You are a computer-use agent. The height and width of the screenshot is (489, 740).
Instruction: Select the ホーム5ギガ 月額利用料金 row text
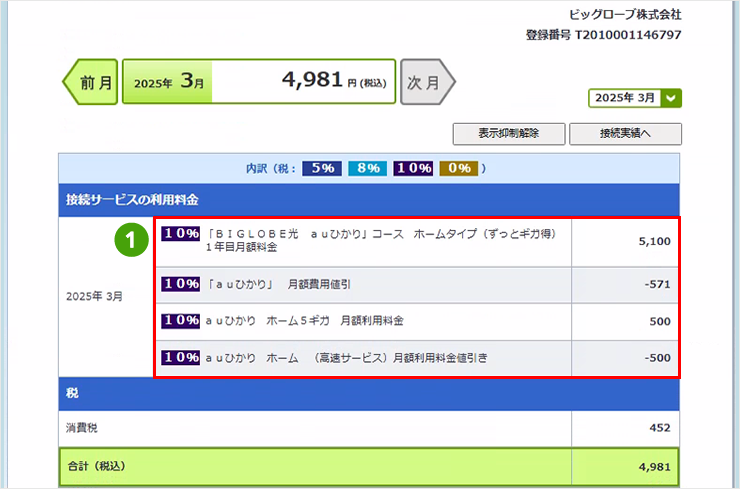304,321
